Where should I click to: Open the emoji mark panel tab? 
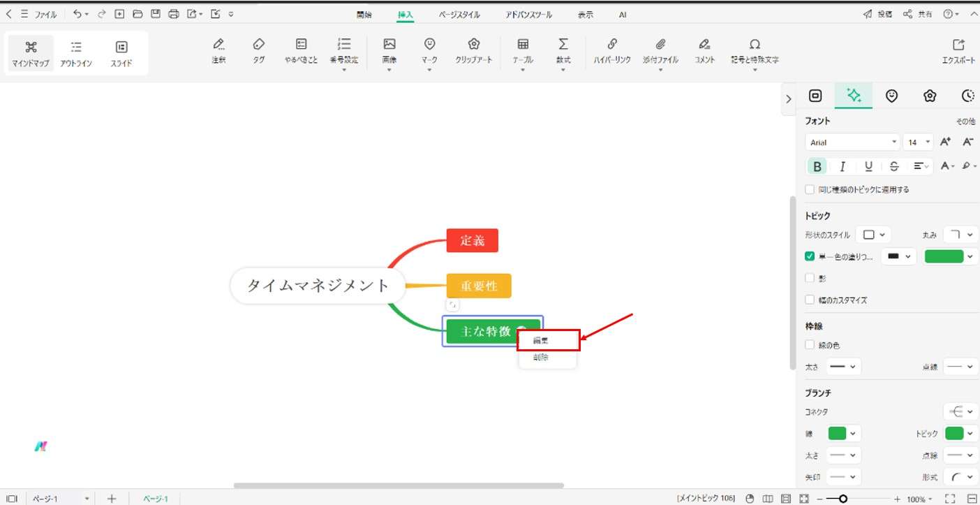click(x=891, y=96)
